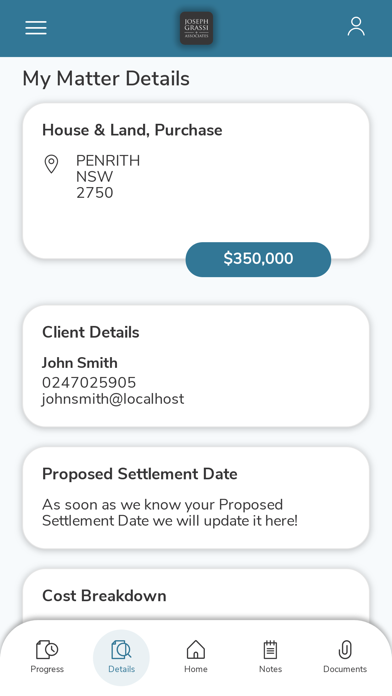Click the $350,000 price button
The width and height of the screenshot is (392, 696).
pyautogui.click(x=258, y=259)
